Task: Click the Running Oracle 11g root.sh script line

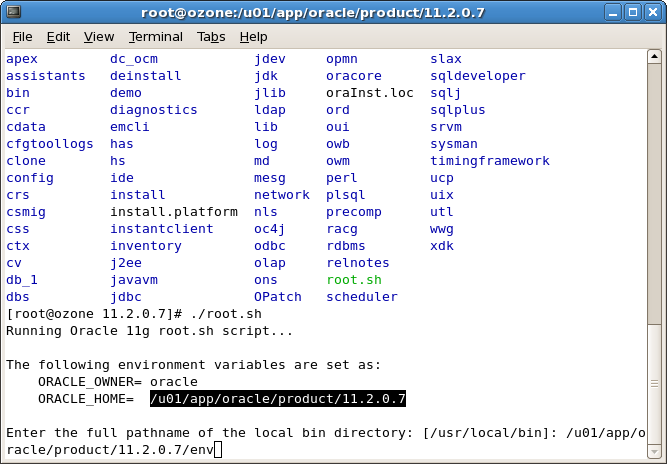Action: [150, 331]
